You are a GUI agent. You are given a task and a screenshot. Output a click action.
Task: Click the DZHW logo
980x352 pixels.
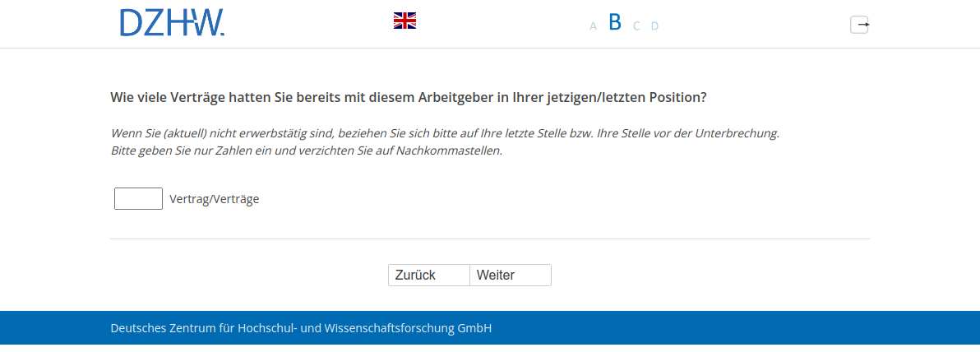pyautogui.click(x=172, y=23)
